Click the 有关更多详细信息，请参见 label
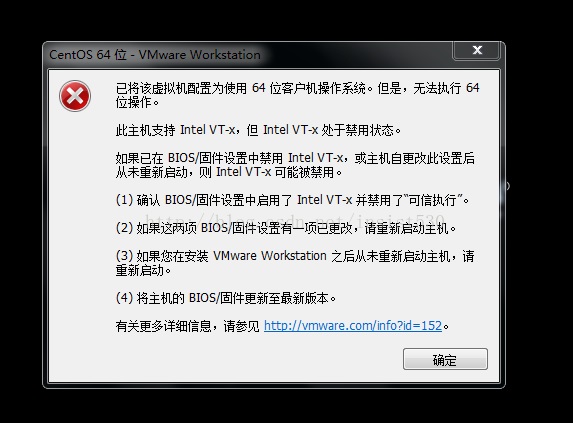Image resolution: width=573 pixels, height=423 pixels. click(187, 326)
